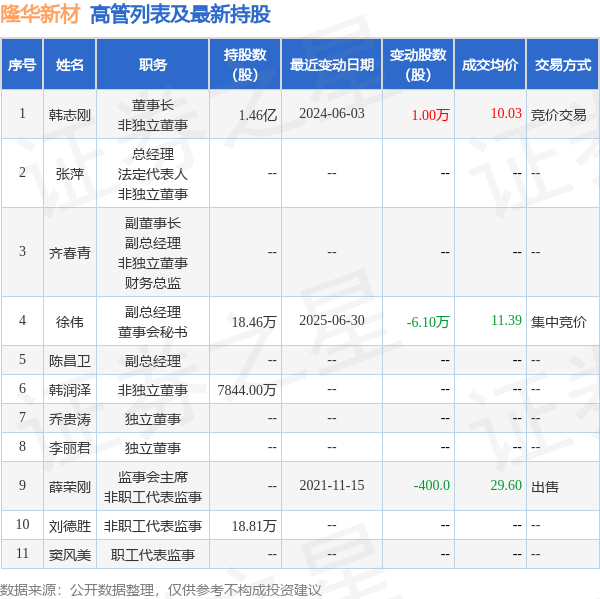
Task: Select the name 齐春青
Action: coord(70,253)
